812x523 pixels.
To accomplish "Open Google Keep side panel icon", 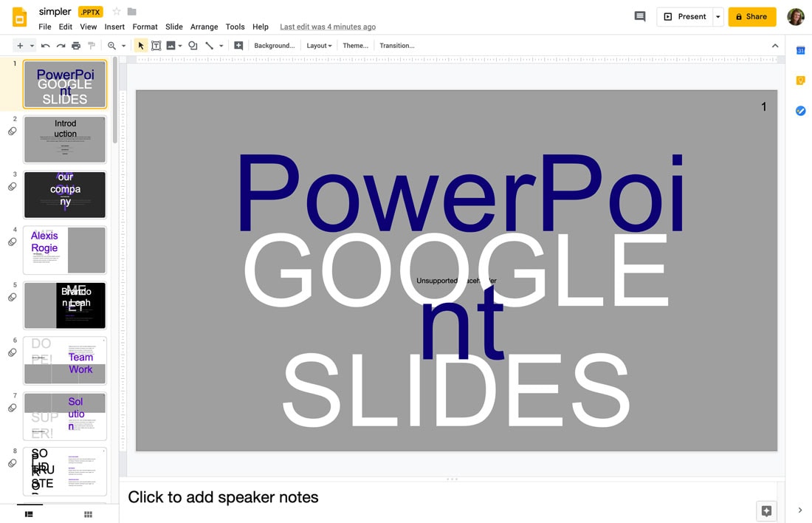I will coord(801,81).
